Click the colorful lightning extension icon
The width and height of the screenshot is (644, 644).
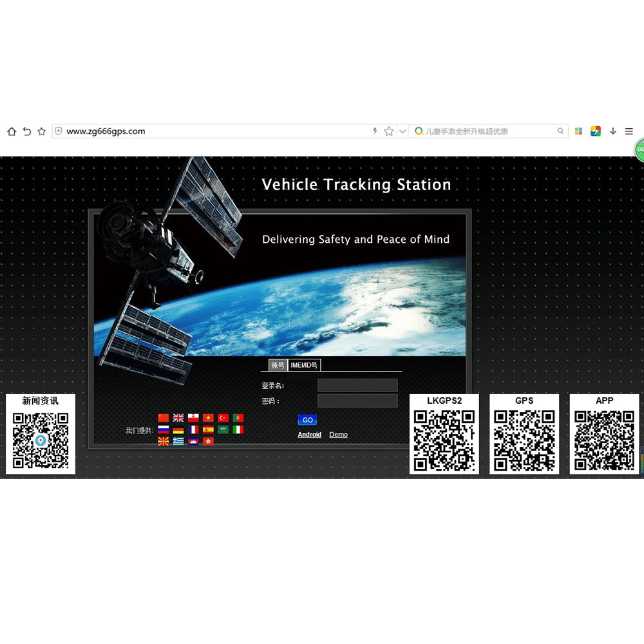point(596,131)
